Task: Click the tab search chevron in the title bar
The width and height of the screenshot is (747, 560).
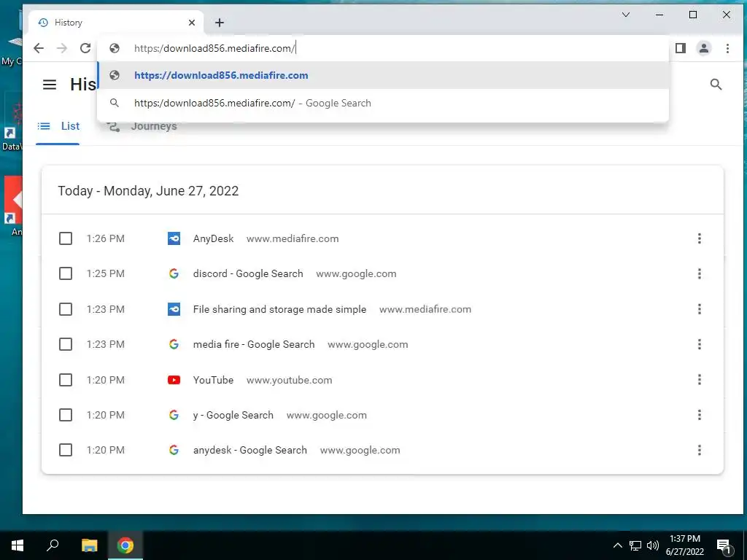Action: tap(626, 15)
